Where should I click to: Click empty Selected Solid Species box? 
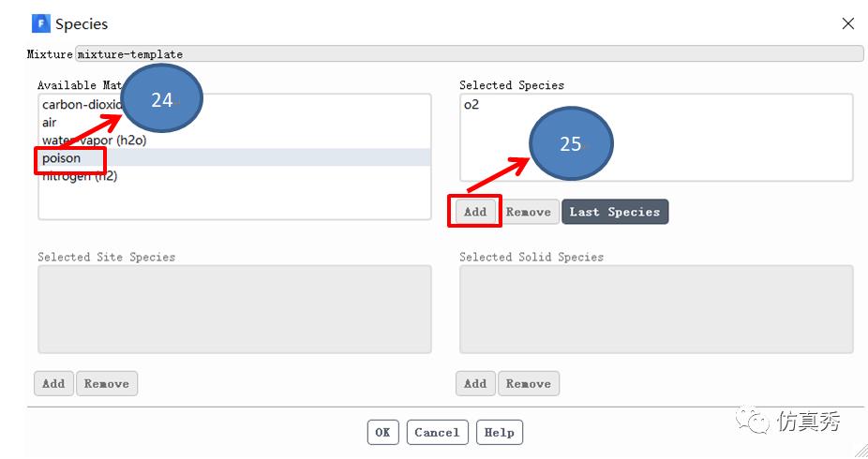(656, 309)
